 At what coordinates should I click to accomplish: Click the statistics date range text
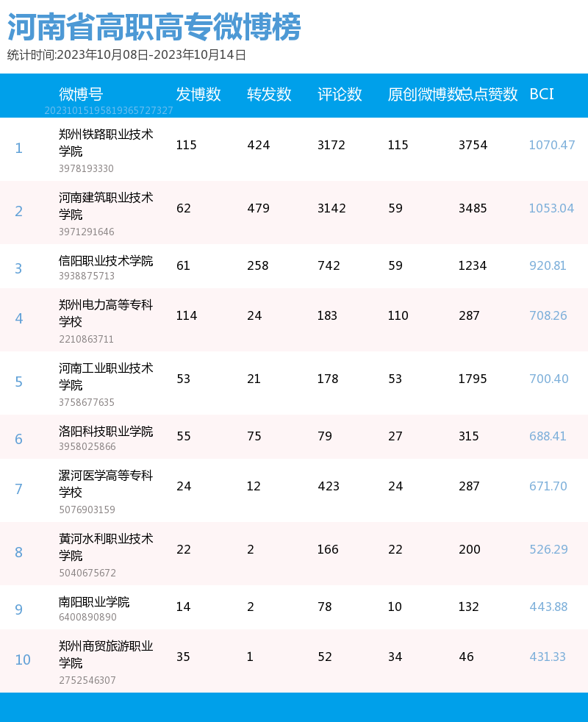[126, 55]
